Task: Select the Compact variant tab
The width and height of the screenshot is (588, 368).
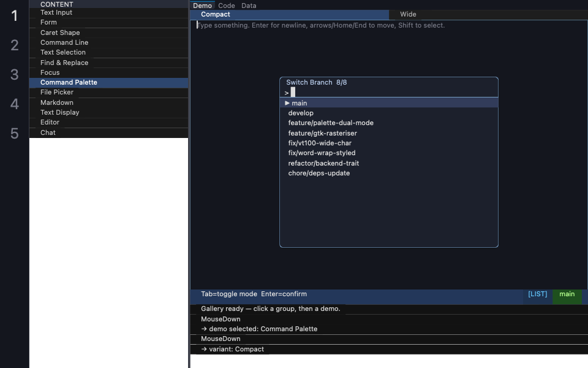Action: tap(290, 14)
